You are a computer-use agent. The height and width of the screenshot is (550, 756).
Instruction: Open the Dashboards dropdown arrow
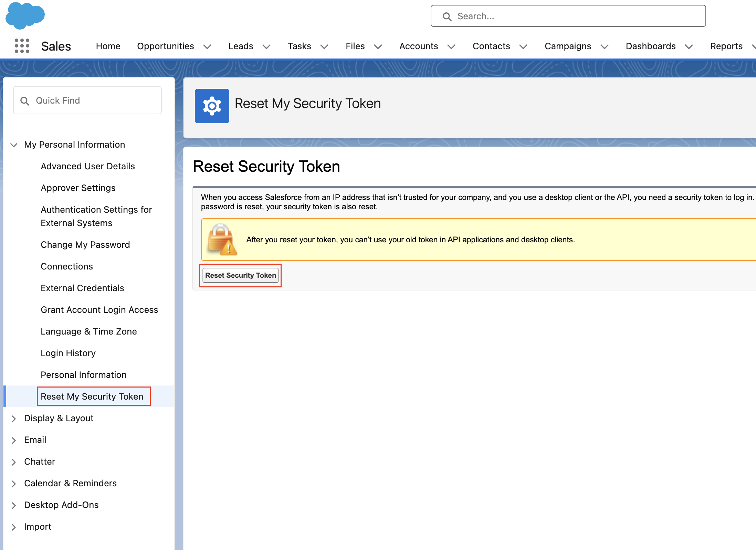[689, 47]
